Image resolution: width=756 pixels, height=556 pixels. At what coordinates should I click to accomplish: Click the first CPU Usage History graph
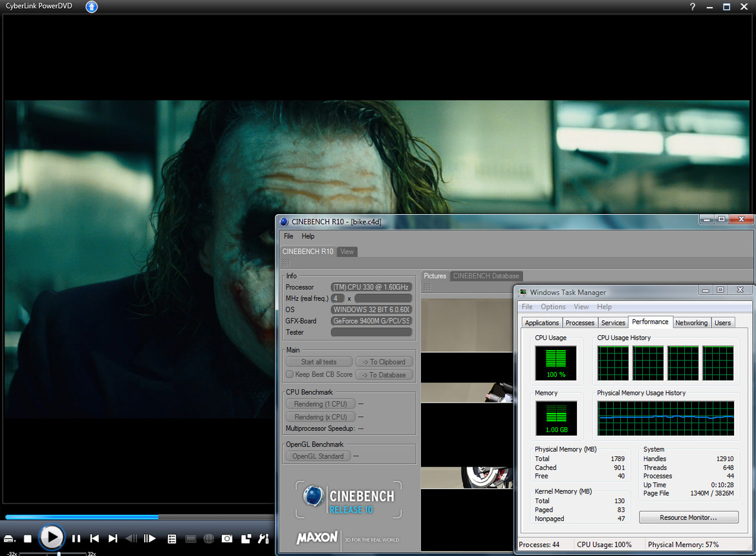click(613, 363)
